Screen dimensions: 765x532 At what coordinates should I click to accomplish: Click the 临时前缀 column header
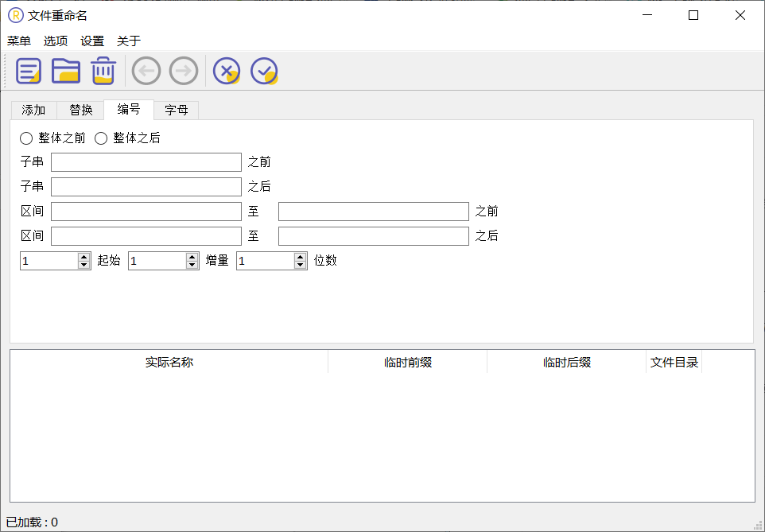(x=408, y=363)
